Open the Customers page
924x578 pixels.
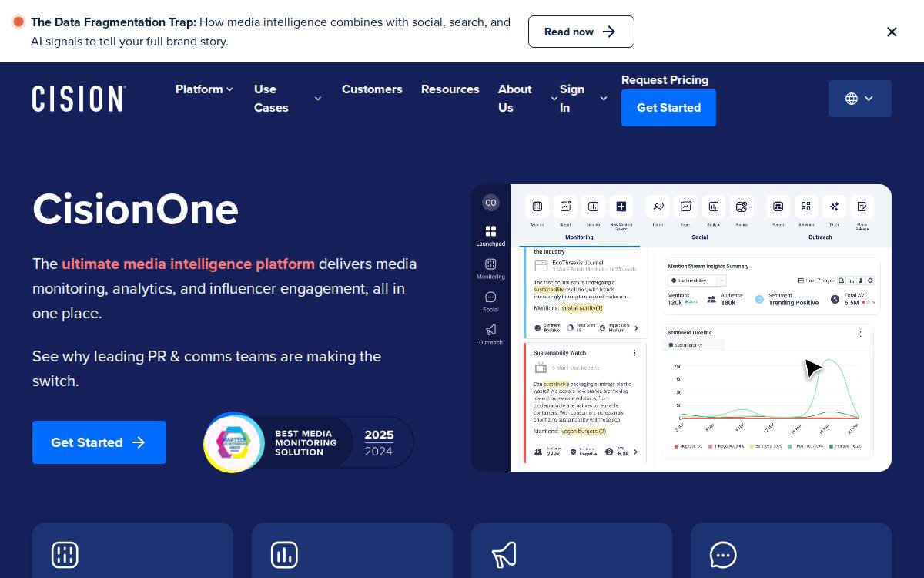(x=372, y=89)
